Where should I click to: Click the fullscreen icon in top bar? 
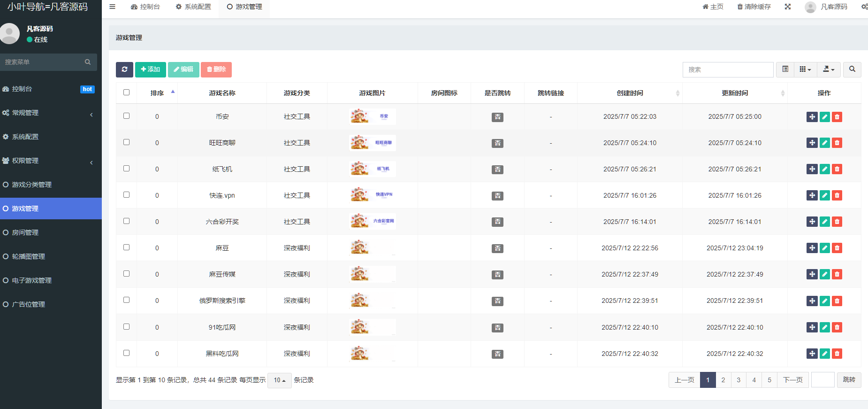click(788, 7)
